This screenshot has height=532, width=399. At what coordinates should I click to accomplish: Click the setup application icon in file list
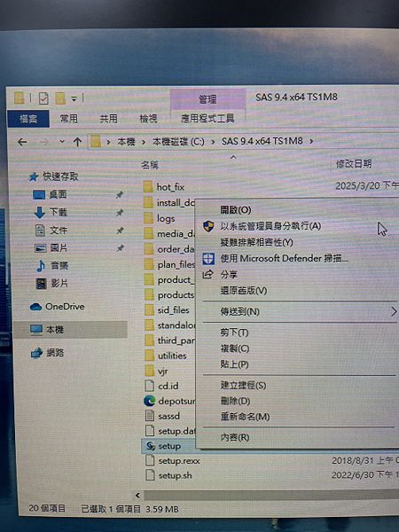point(150,446)
